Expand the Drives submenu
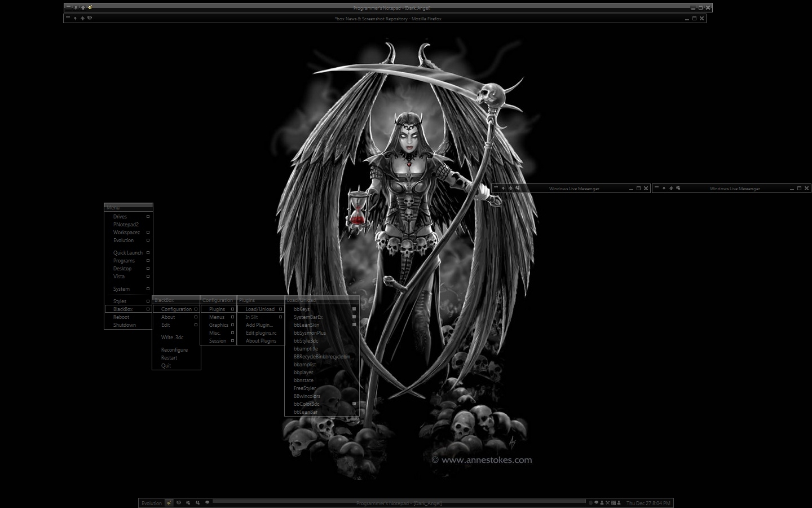This screenshot has height=508, width=812. tap(129, 217)
